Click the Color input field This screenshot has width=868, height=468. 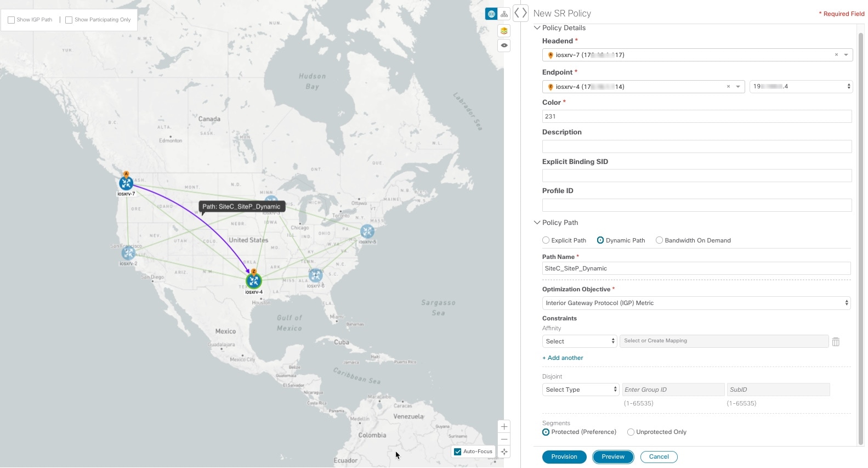click(696, 116)
